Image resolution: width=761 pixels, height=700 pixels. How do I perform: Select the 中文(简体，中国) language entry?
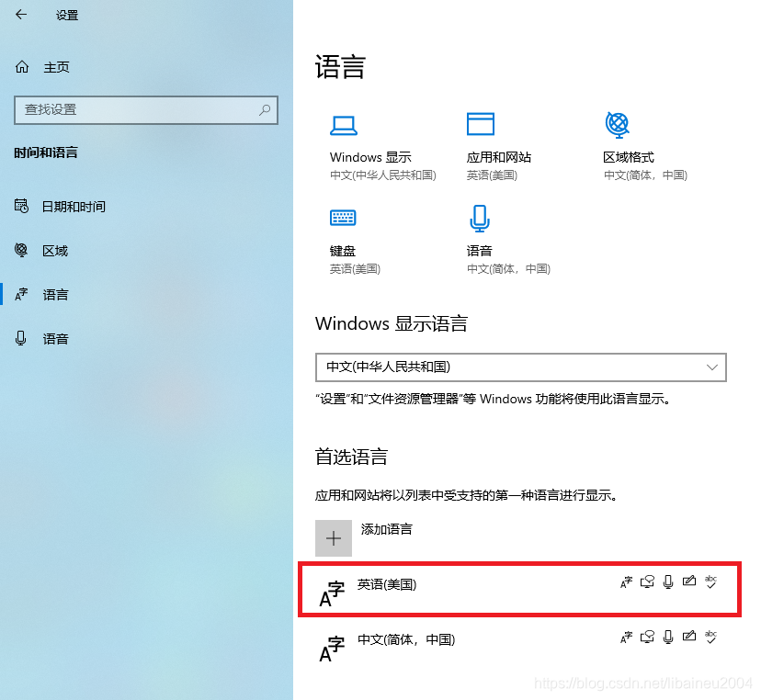(520, 645)
